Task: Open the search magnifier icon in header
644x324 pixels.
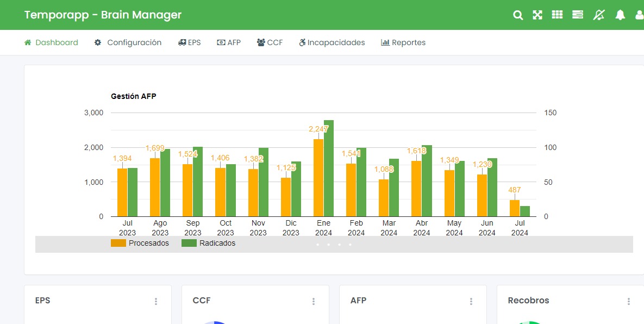Action: 518,15
